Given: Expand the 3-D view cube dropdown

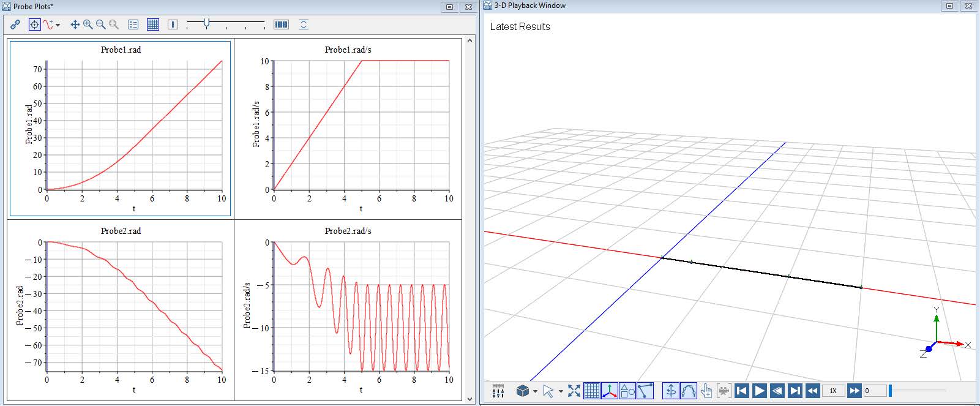Looking at the screenshot, I should pos(535,391).
